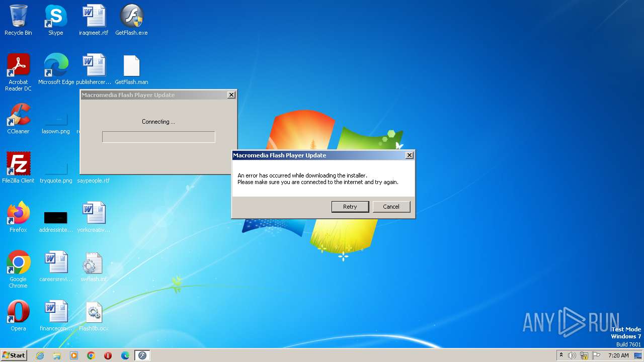The image size is (644, 362).
Task: Select the Firefox desktop shortcut
Action: pyautogui.click(x=18, y=217)
